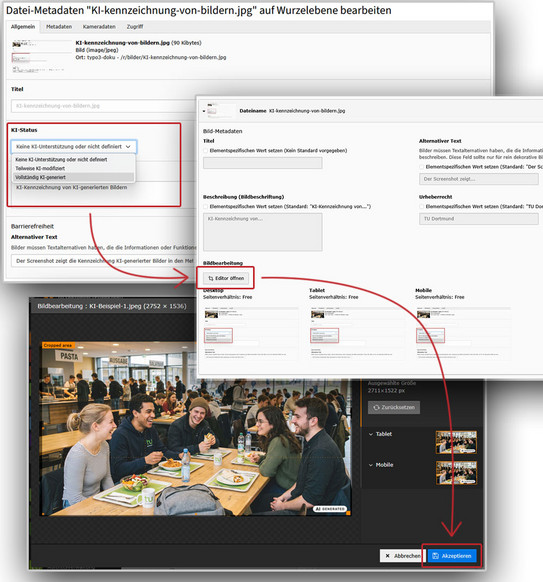Open the KI-Status dropdown
Image resolution: width=543 pixels, height=582 pixels.
coord(73,147)
